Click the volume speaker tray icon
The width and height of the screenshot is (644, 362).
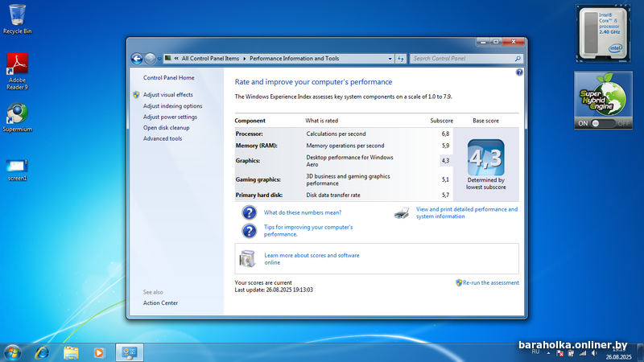click(x=594, y=353)
